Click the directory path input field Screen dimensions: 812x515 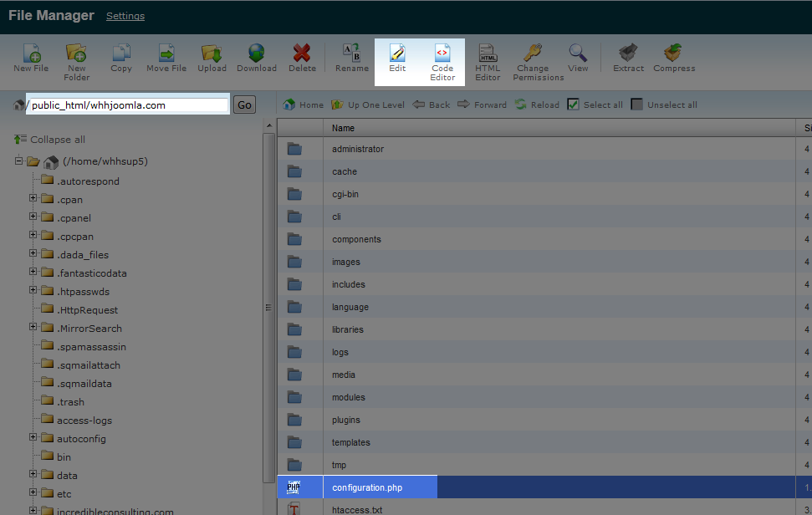pos(128,105)
